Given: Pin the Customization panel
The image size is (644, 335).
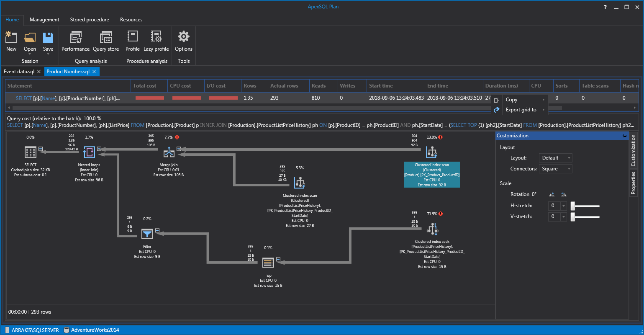Looking at the screenshot, I should coord(625,136).
